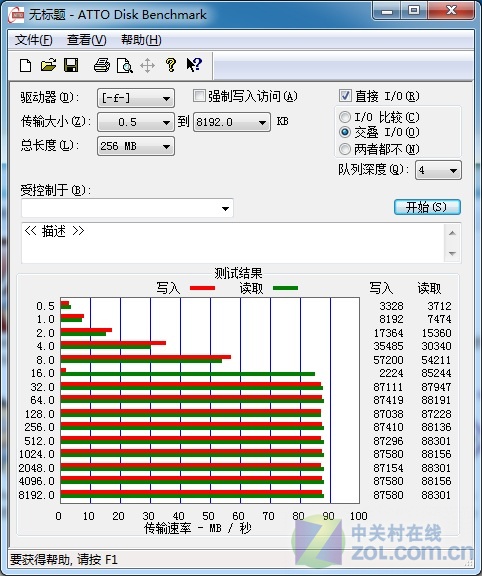Viewport: 482px width, 576px height.
Task: Click the 测试结果 heading
Action: click(x=238, y=273)
